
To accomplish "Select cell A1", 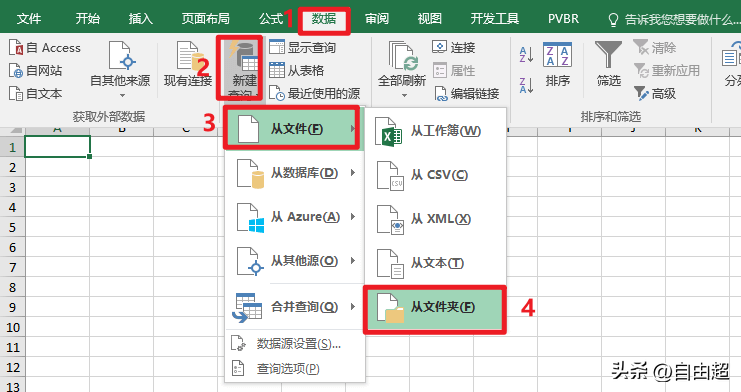I will pyautogui.click(x=58, y=147).
